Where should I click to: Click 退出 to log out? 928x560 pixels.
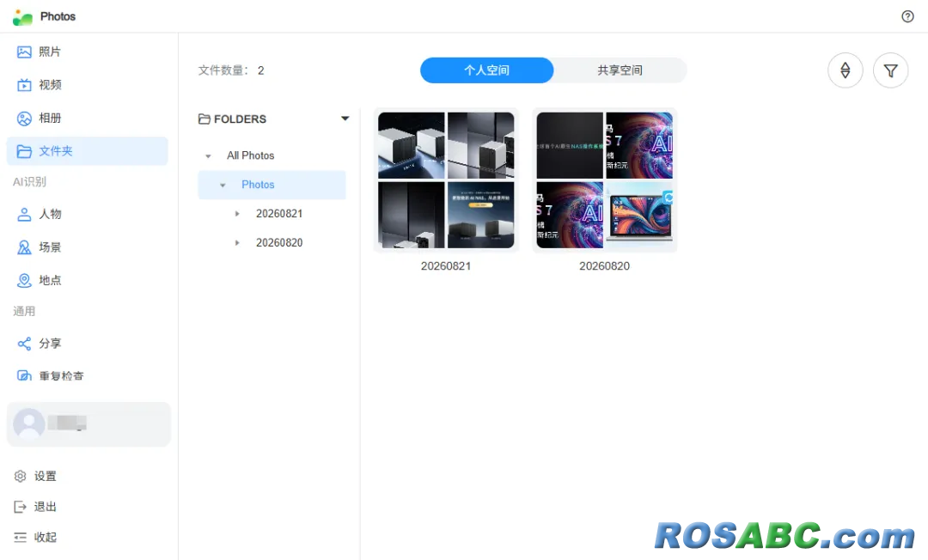(35, 507)
